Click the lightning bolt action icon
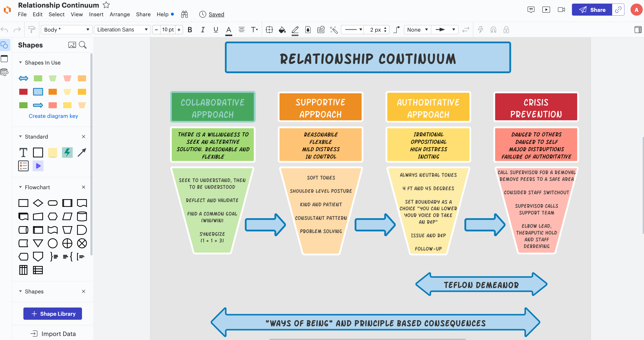The image size is (644, 340). (480, 30)
